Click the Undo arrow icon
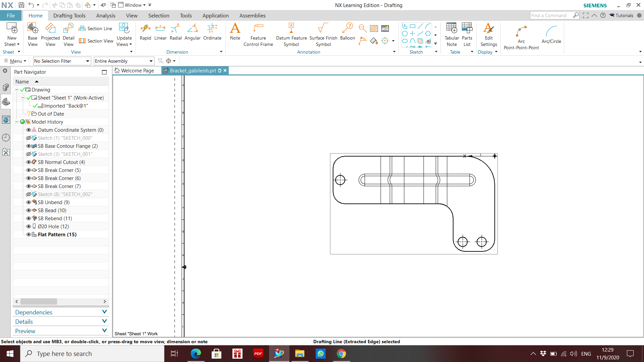The width and height of the screenshot is (644, 362). coord(31,5)
